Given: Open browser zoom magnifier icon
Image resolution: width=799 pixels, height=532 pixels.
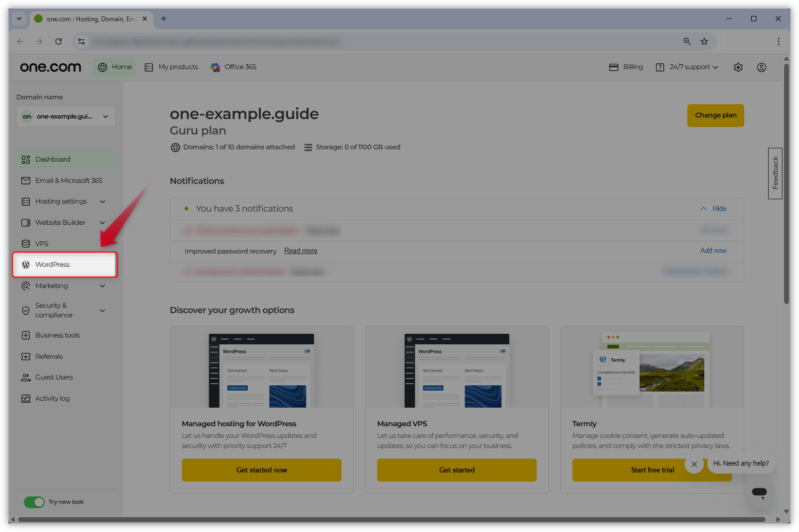Looking at the screenshot, I should [687, 41].
